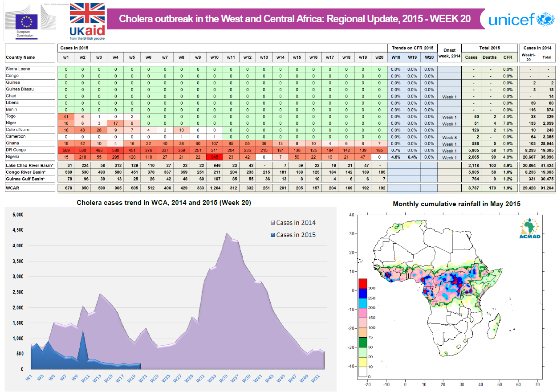Click the Monthly cumulative rainfall map title
Screen dimensions: 557x392
[x=456, y=204]
